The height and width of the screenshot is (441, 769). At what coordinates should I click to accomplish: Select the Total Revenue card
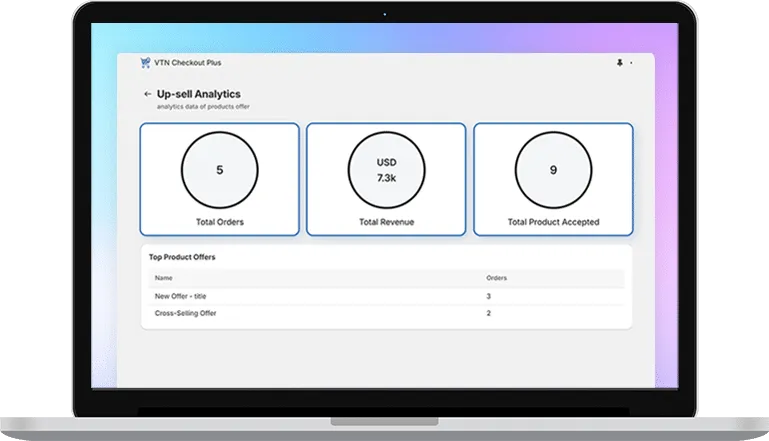coord(386,180)
